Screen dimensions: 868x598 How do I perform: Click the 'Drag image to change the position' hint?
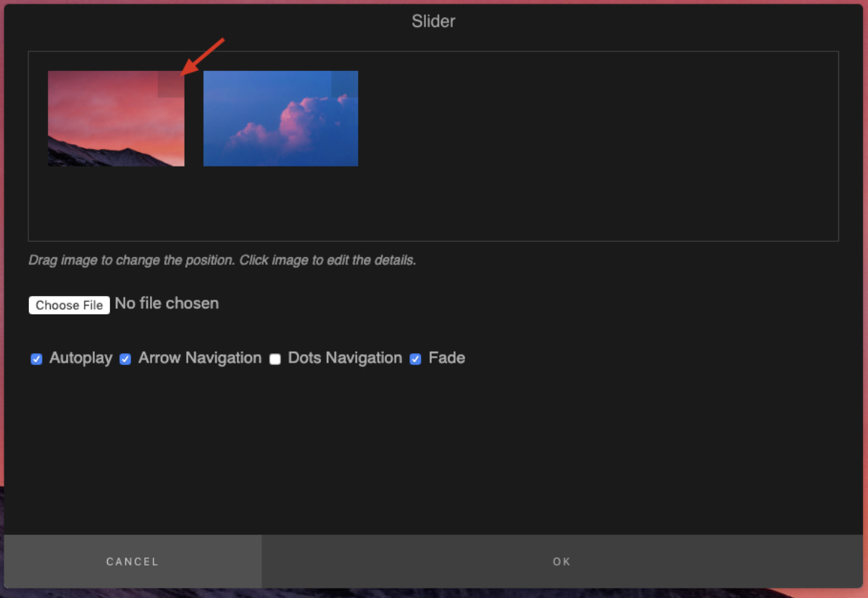coord(222,260)
